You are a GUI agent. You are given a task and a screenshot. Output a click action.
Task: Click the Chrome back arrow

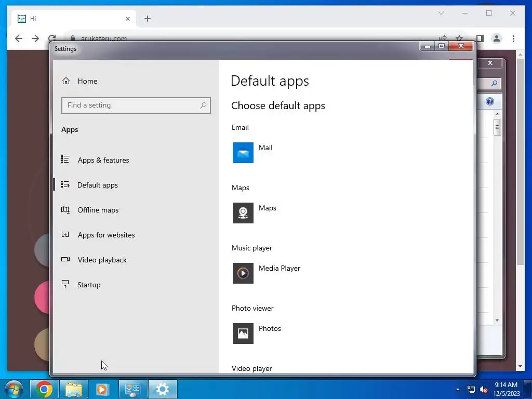pyautogui.click(x=19, y=38)
